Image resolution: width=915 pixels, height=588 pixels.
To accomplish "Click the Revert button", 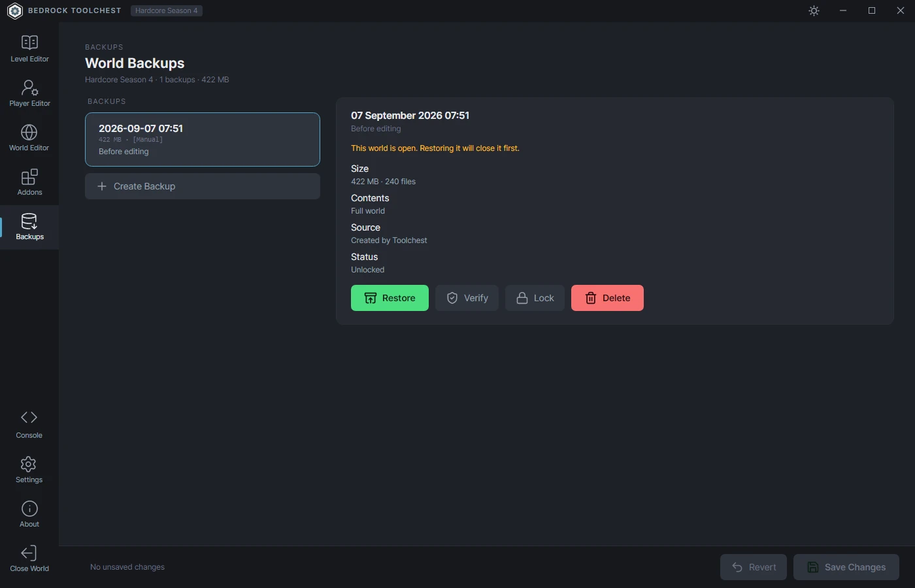I will pyautogui.click(x=754, y=567).
